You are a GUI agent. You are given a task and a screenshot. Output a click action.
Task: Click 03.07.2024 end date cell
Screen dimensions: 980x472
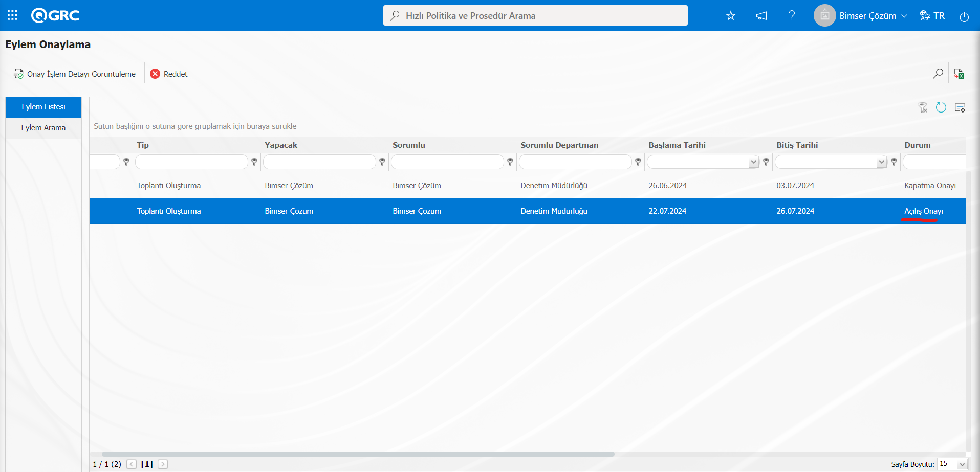(x=795, y=186)
